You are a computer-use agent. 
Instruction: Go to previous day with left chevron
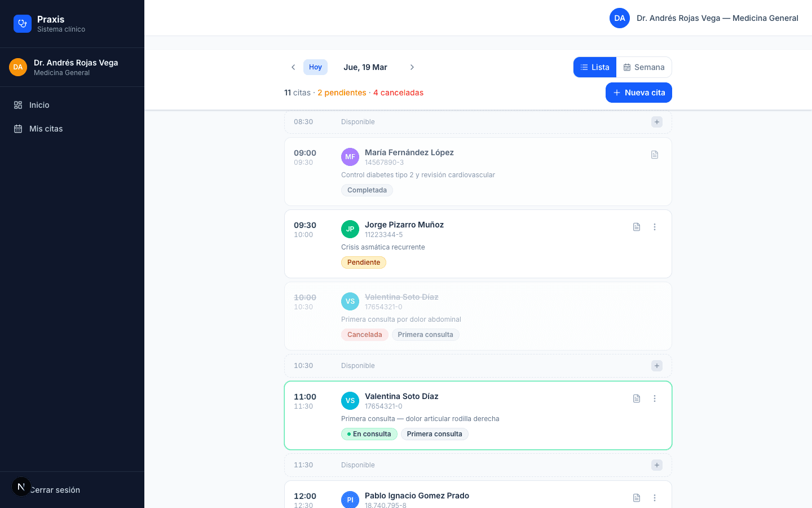293,67
